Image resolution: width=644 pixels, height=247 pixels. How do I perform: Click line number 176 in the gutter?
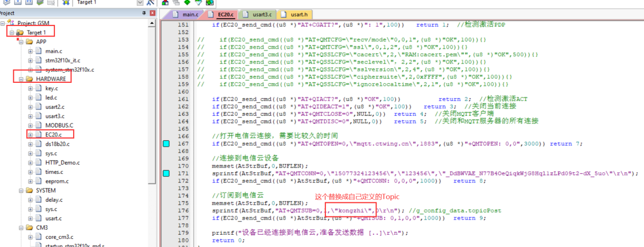click(x=183, y=210)
